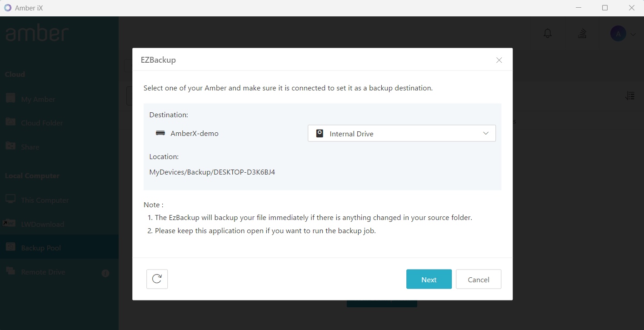The height and width of the screenshot is (330, 644).
Task: Click the Share sidebar icon
Action: click(10, 146)
